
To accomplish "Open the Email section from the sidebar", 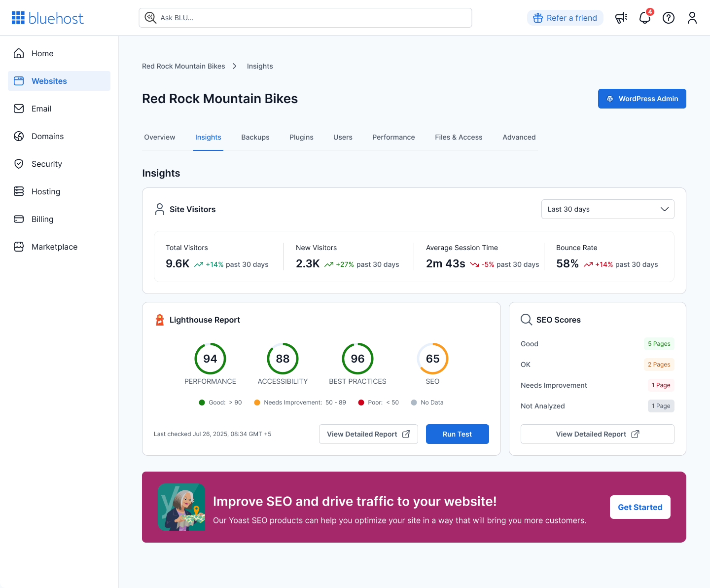I will (x=41, y=109).
